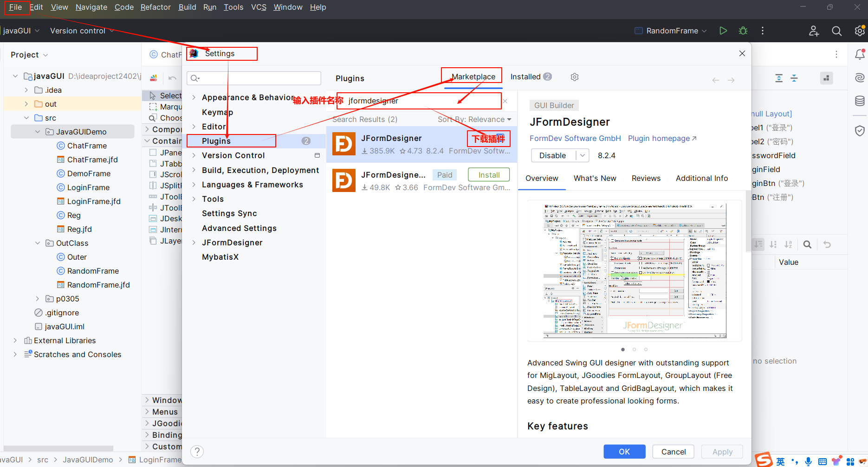Switch to the Installed tab

(531, 77)
